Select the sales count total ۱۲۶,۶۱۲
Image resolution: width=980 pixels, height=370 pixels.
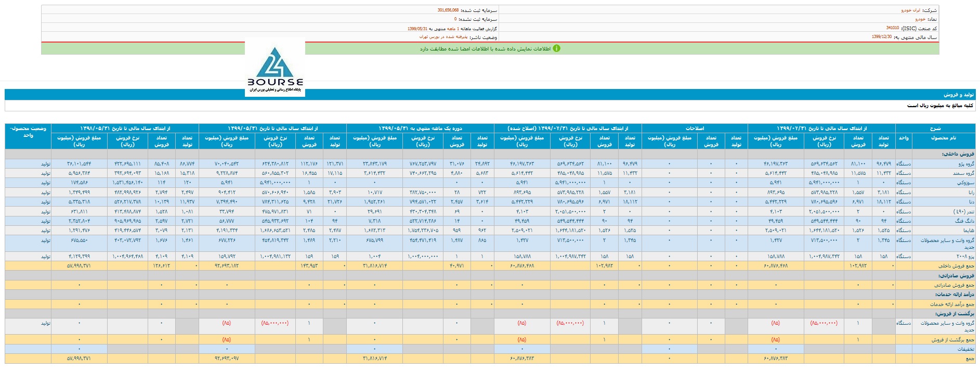(162, 266)
